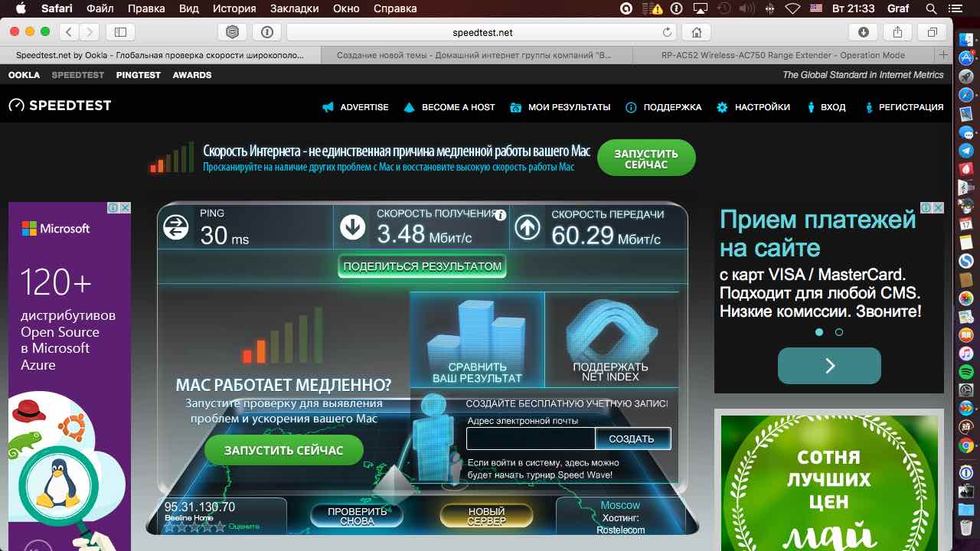Launch Google Chrome from the Dock
Screen dimensions: 980x551
tap(966, 445)
